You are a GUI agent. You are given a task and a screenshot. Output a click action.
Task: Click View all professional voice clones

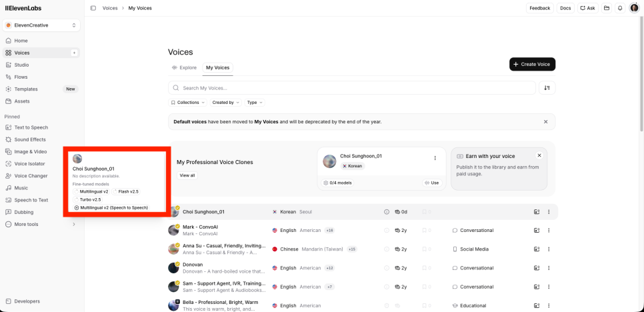tap(187, 175)
